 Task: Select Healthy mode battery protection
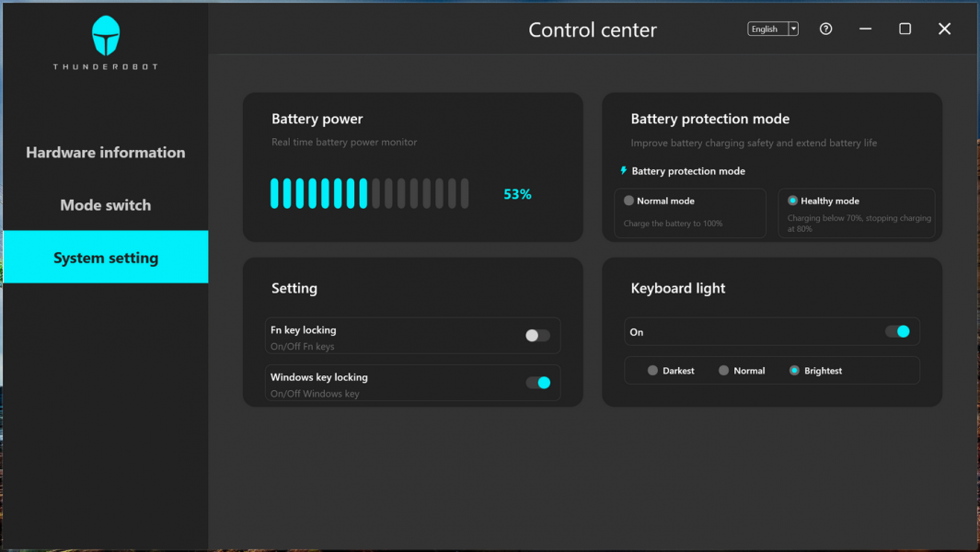tap(793, 201)
